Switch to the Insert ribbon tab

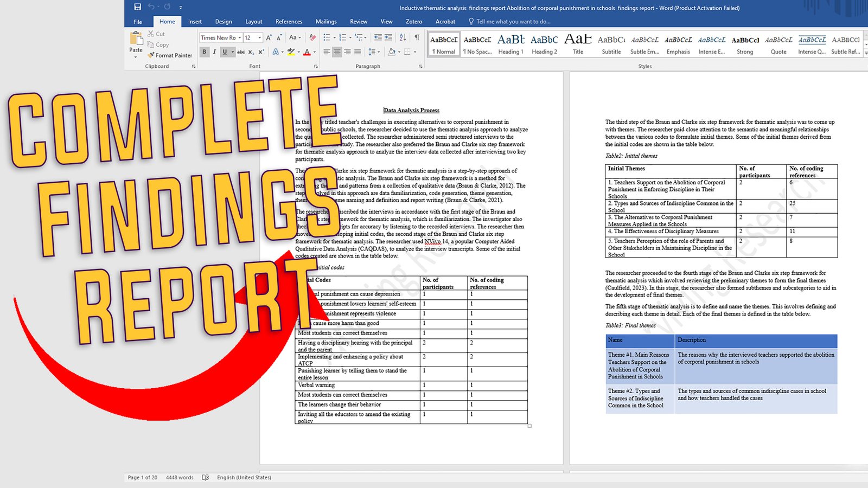pos(195,22)
